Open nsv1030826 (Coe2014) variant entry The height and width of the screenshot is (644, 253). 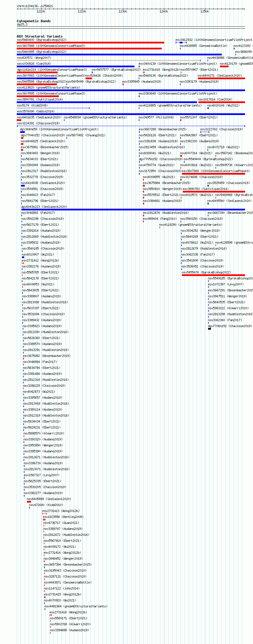click(34, 64)
